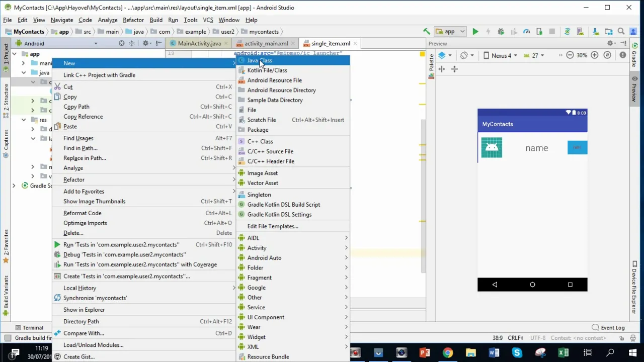Screen dimensions: 644x362
Task: Click Attach debugger to Android process icon
Action: (539, 31)
